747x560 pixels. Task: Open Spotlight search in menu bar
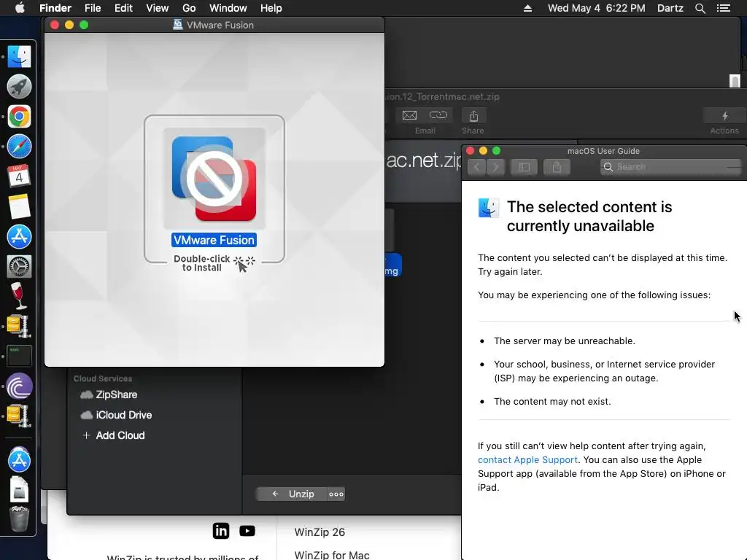click(x=700, y=8)
